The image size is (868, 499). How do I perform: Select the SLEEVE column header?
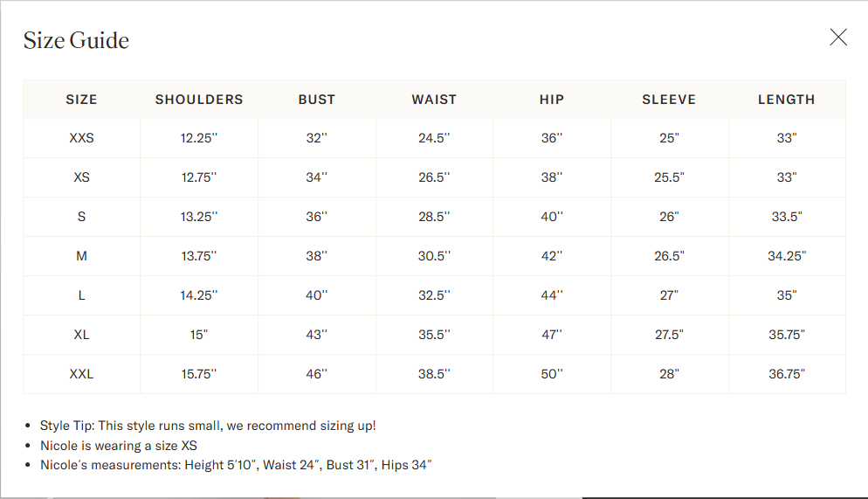click(x=669, y=100)
